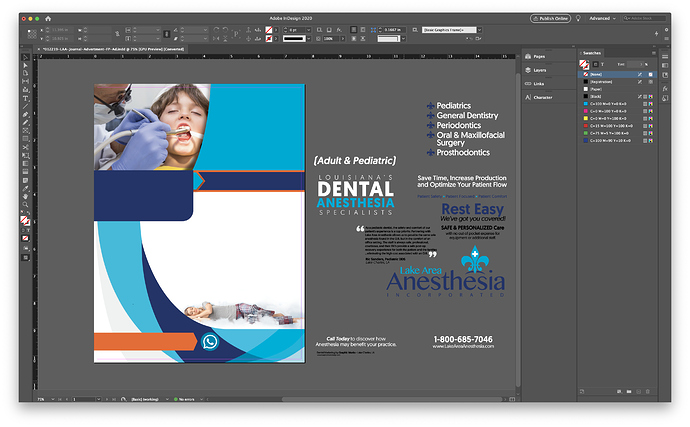Open the stroke weight dropdown
Image resolution: width=690 pixels, height=427 pixels.
(x=309, y=30)
